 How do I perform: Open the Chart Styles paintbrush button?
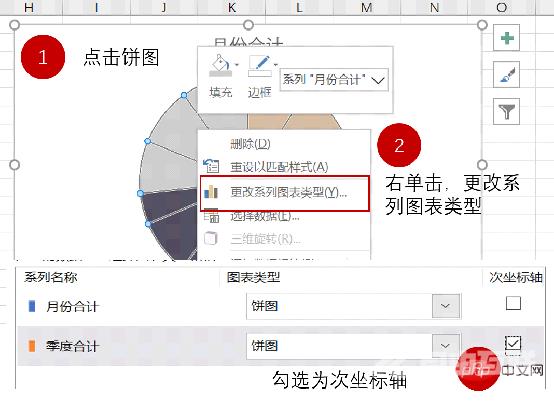tap(507, 75)
